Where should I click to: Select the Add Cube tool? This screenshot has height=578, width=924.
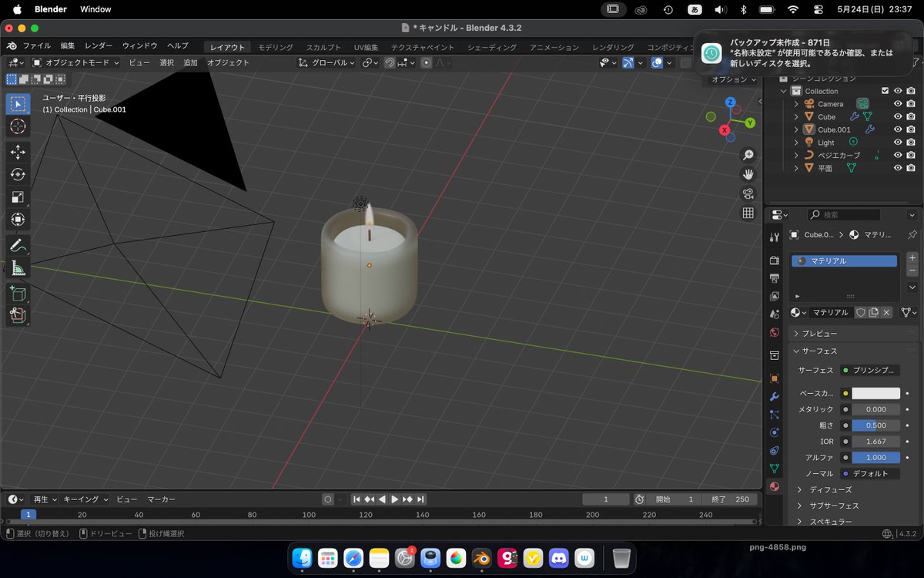tap(18, 294)
